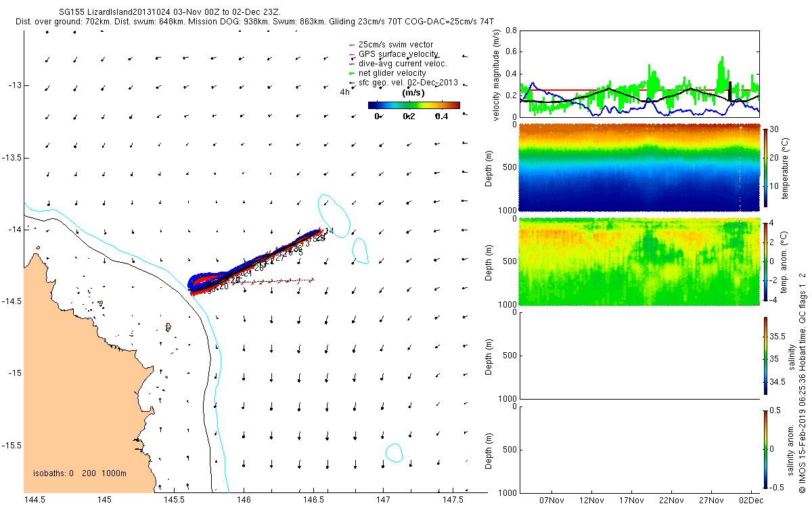Click the empty salinity depth panel
Viewport: 812px width, 508px height.
639,356
